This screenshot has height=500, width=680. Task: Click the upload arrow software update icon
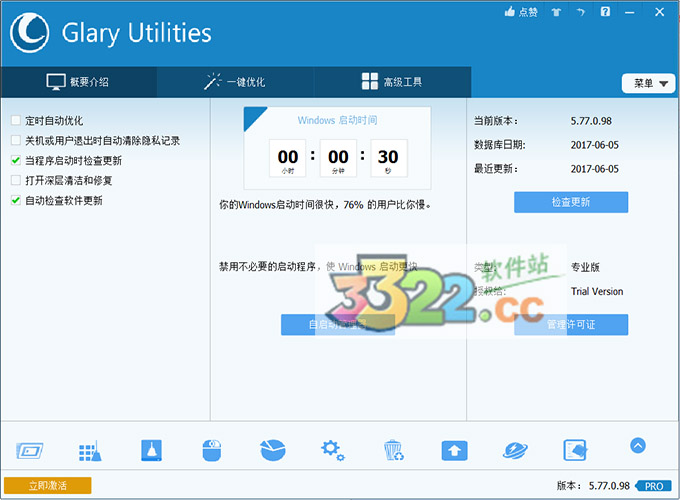pyautogui.click(x=454, y=451)
